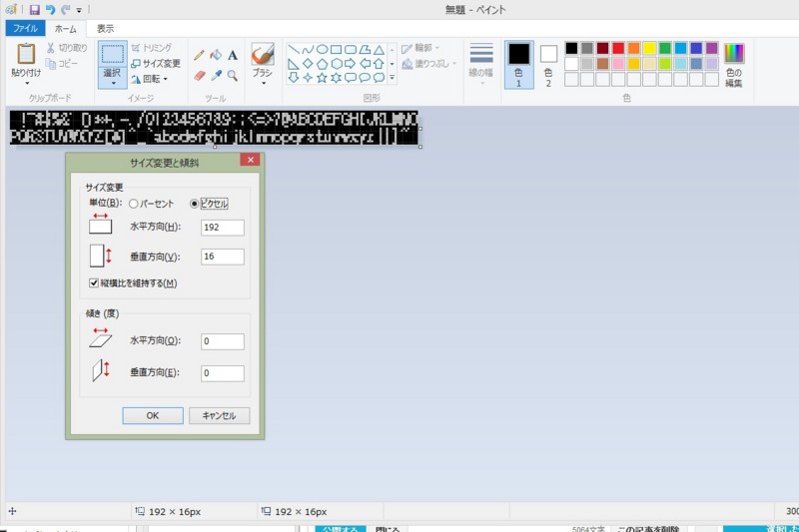Viewport: 799px width, 532px height.
Task: Click the Save icon in title bar
Action: pos(34,9)
